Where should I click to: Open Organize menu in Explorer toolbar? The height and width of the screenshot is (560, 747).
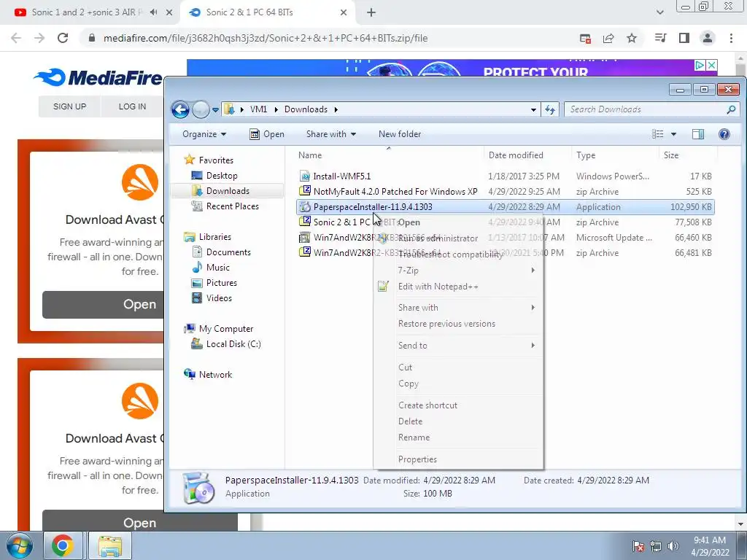tap(204, 134)
